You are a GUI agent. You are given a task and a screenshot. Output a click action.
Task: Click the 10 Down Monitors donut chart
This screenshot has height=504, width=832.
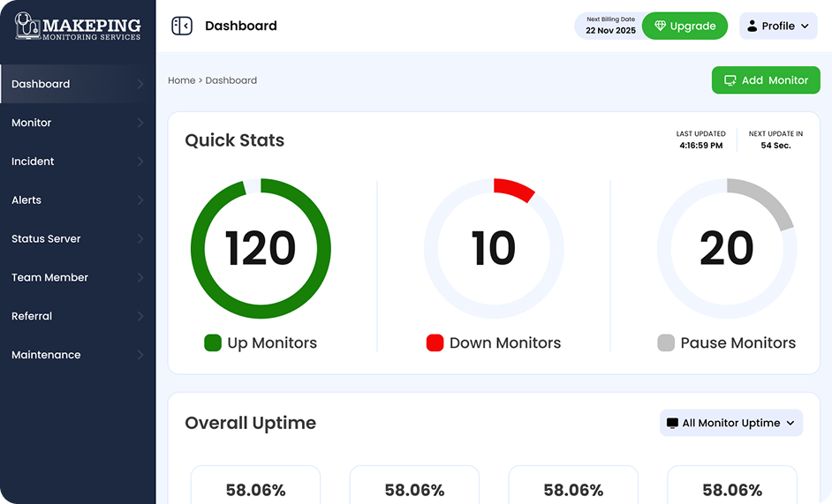[x=494, y=248]
